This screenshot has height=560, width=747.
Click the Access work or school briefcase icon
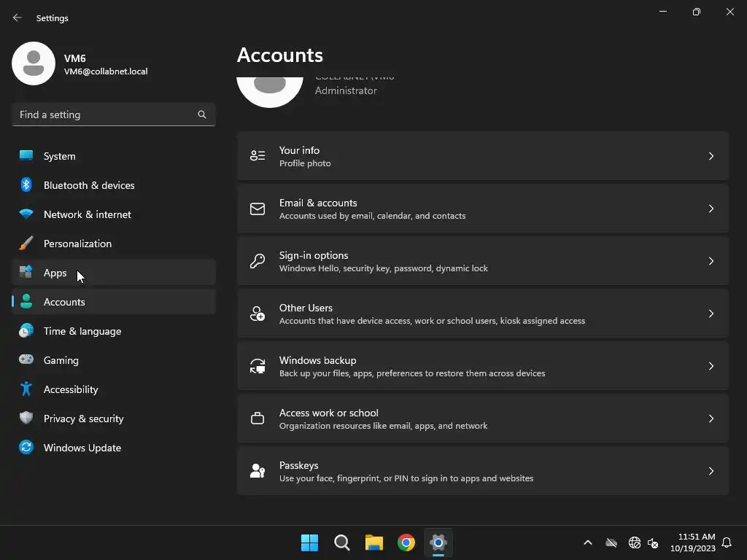[x=258, y=419]
